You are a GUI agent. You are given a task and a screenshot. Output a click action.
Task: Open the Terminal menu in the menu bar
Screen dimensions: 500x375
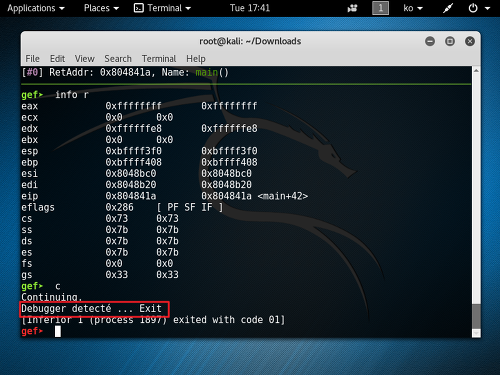[x=159, y=59]
